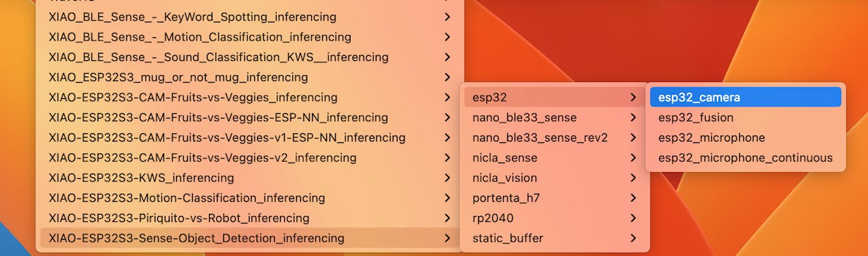Expand the nicla_vision submenu arrow
The width and height of the screenshot is (868, 256).
[633, 178]
